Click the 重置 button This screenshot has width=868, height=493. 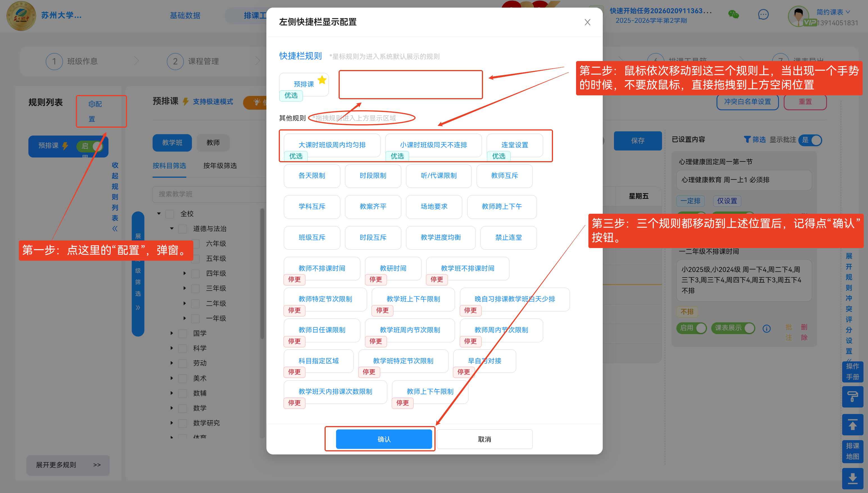coord(805,102)
